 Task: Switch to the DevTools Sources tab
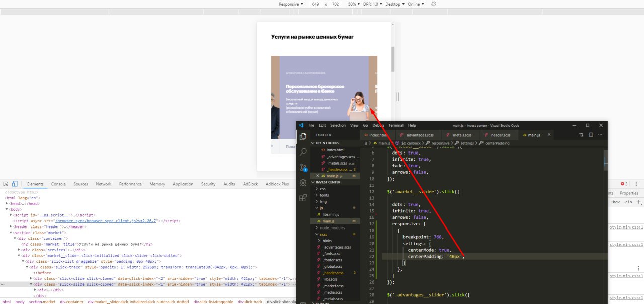tap(80, 184)
